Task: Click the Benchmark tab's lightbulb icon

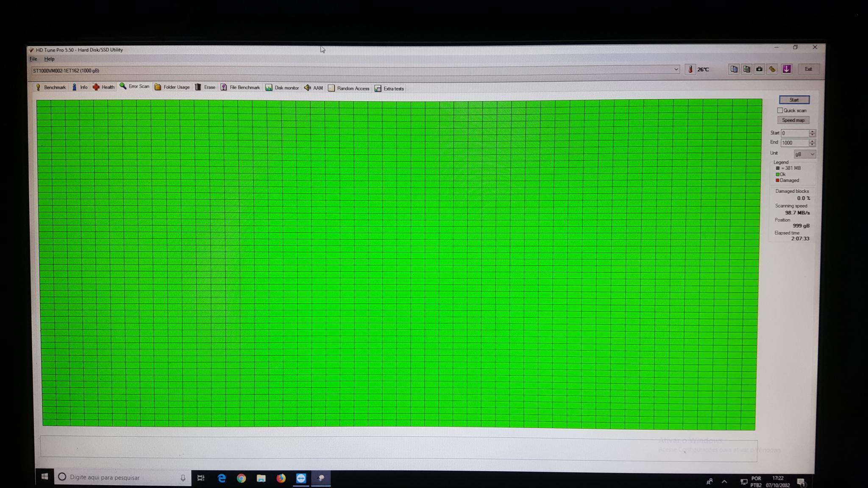Action: [x=38, y=87]
